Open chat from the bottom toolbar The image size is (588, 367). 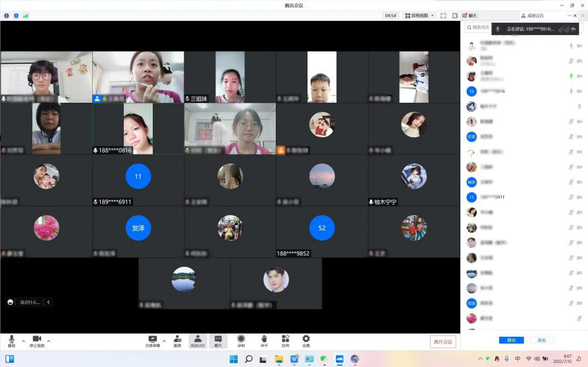218,341
